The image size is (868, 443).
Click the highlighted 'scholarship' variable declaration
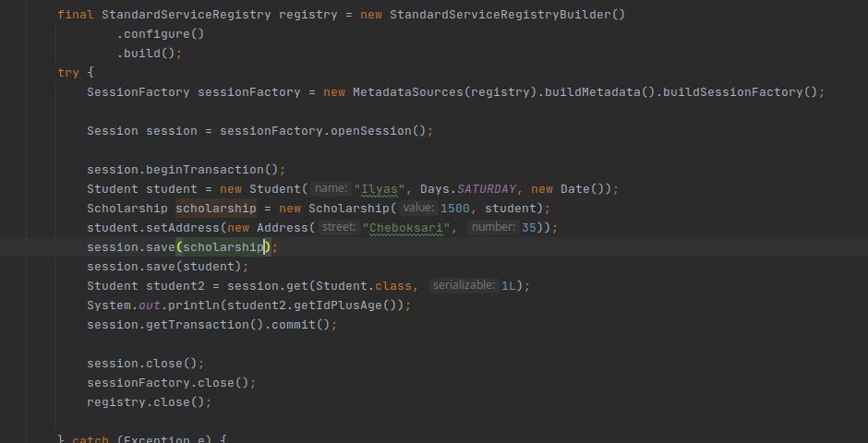tap(216, 208)
